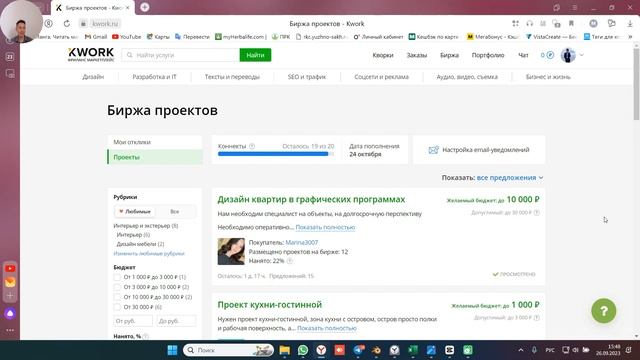Open Портфолио in the top navigation
This screenshot has height=360, width=640.
coord(488,55)
